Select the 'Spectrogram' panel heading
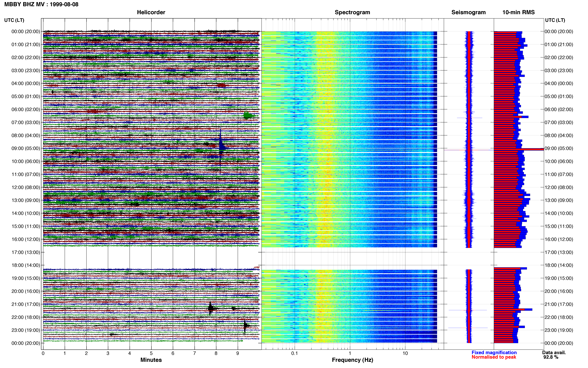This screenshot has width=588, height=368. pos(352,12)
